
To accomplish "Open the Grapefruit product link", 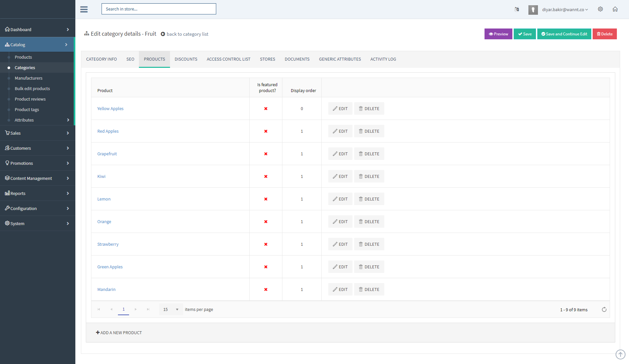I will click(x=107, y=154).
